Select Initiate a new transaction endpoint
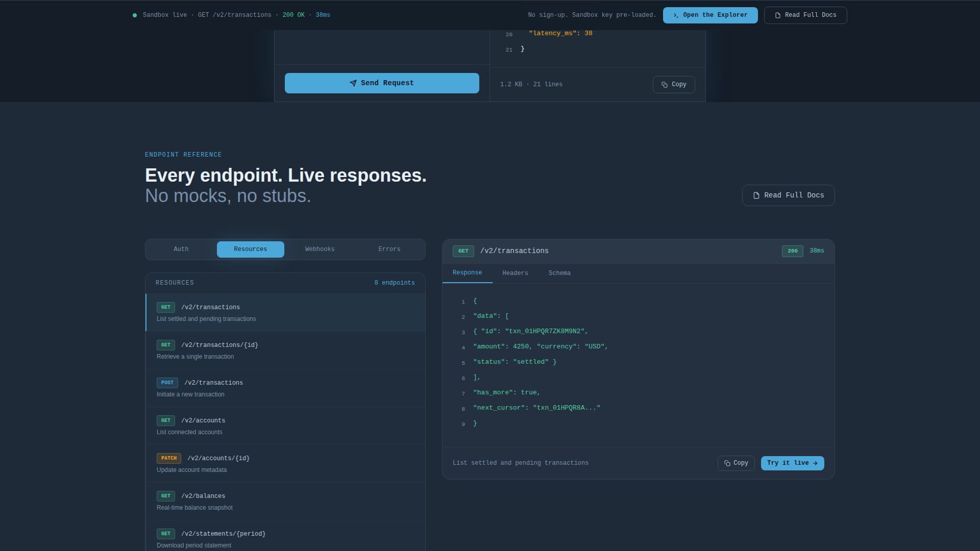Image resolution: width=980 pixels, height=551 pixels. tap(285, 388)
